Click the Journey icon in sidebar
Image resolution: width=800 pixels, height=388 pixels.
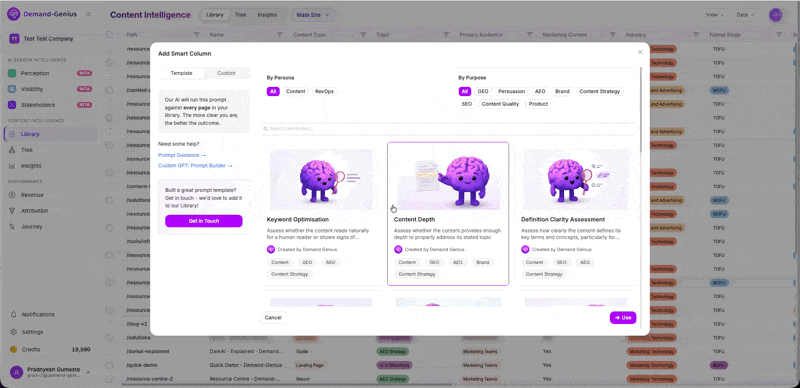coord(12,227)
